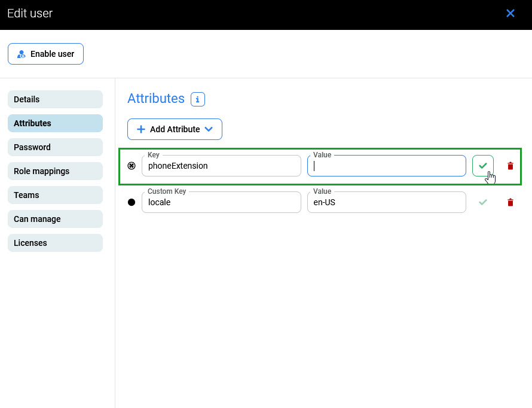Click the checkmark in the locale row
The height and width of the screenshot is (408, 532).
[x=483, y=203]
